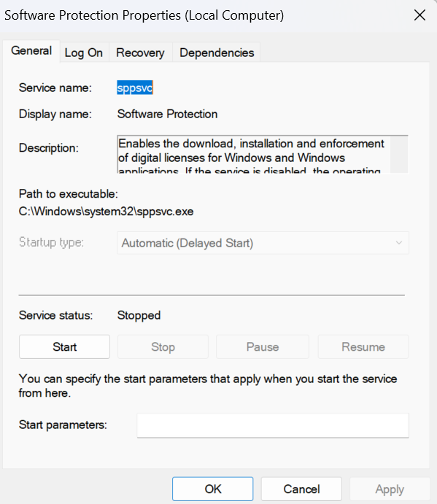This screenshot has height=504, width=437.
Task: Click the path to executable text
Action: click(106, 212)
